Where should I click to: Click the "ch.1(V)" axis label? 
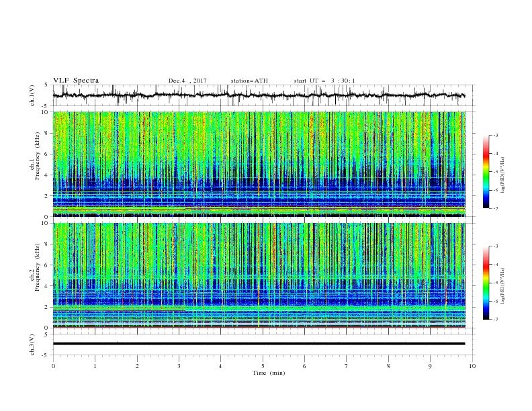click(32, 95)
